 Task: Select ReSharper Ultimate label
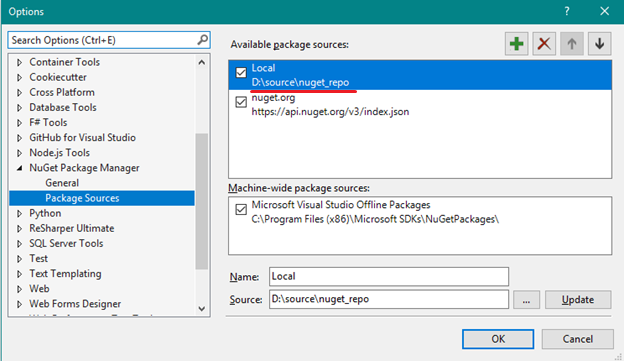tap(72, 228)
